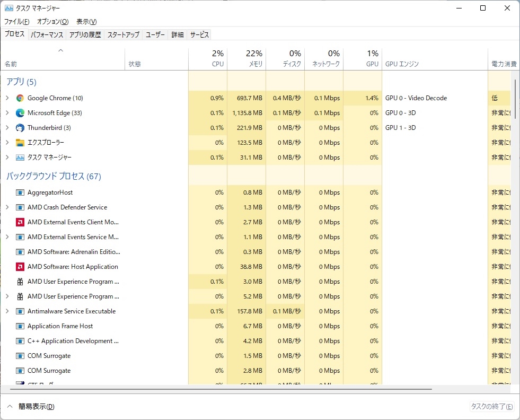
Task: Sort by the CPU column header
Action: tap(208, 59)
